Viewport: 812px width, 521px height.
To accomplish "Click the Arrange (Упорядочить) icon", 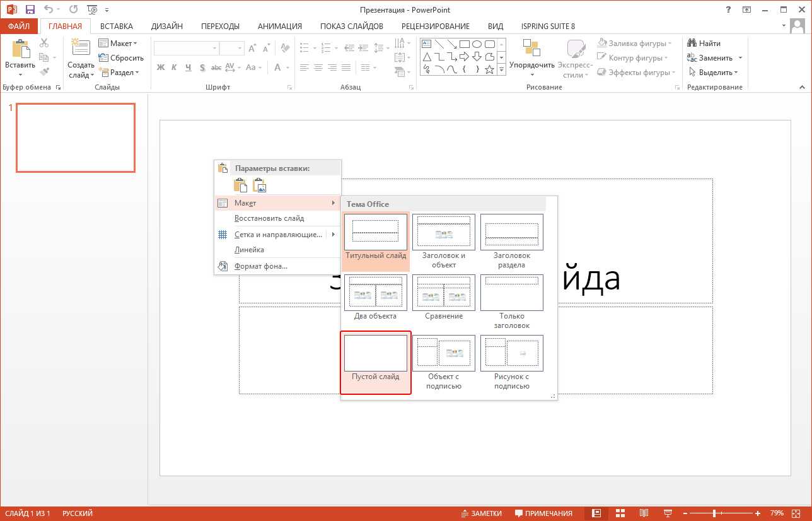I will (531, 49).
